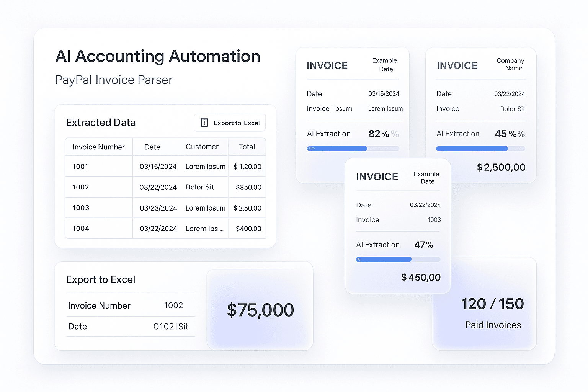Select the Invoice Number column header
The height and width of the screenshot is (392, 588).
tap(98, 147)
